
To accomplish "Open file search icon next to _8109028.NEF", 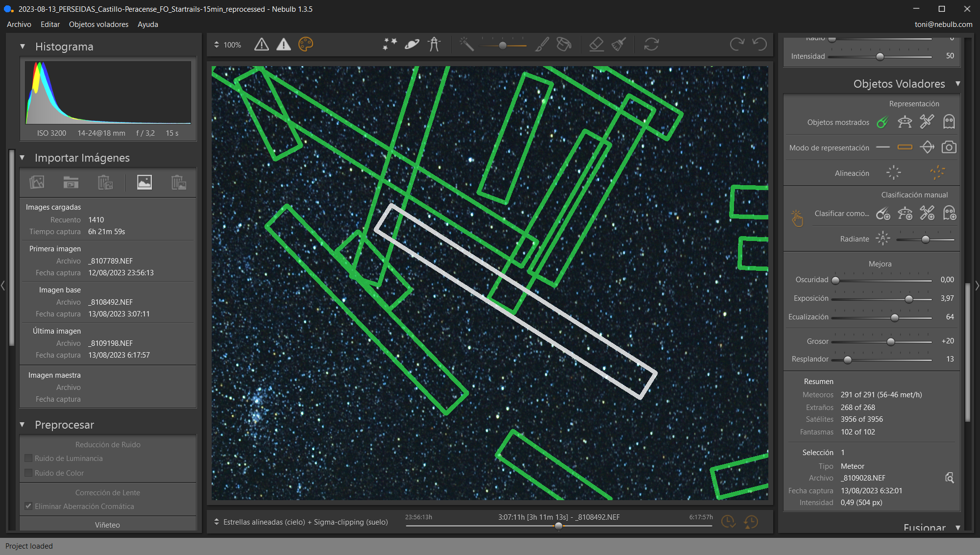I will [950, 478].
